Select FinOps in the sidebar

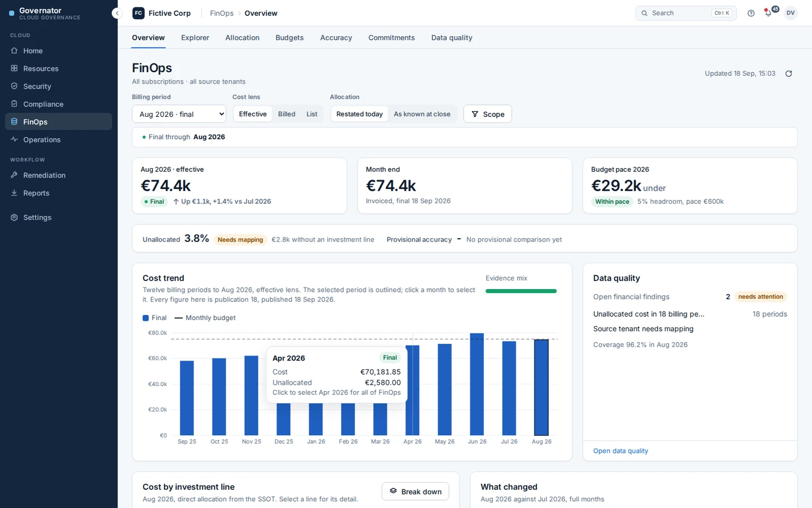59,121
